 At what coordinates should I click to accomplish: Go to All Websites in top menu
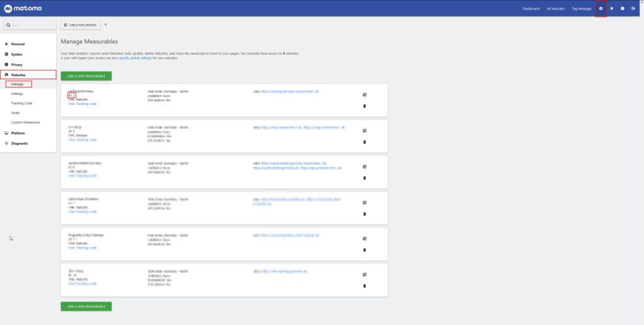555,9
